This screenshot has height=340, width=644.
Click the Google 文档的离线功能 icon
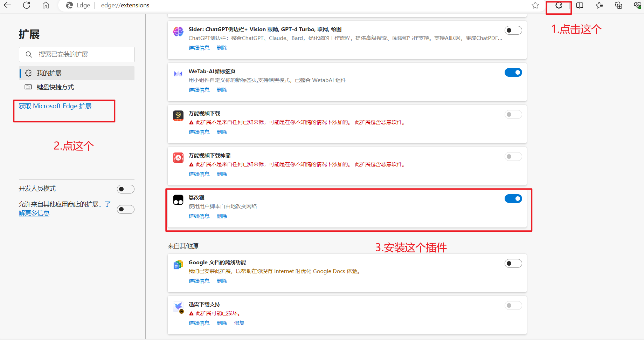pos(178,265)
